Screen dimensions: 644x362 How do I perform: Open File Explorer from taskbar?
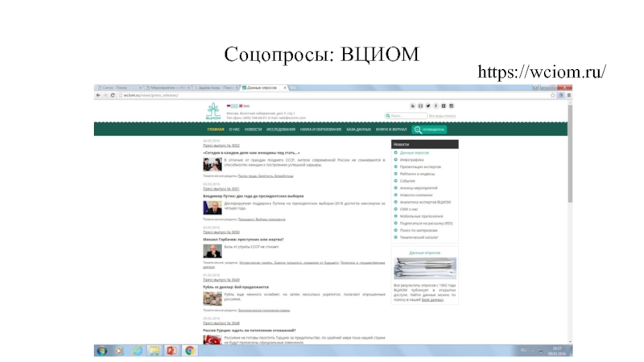155,351
